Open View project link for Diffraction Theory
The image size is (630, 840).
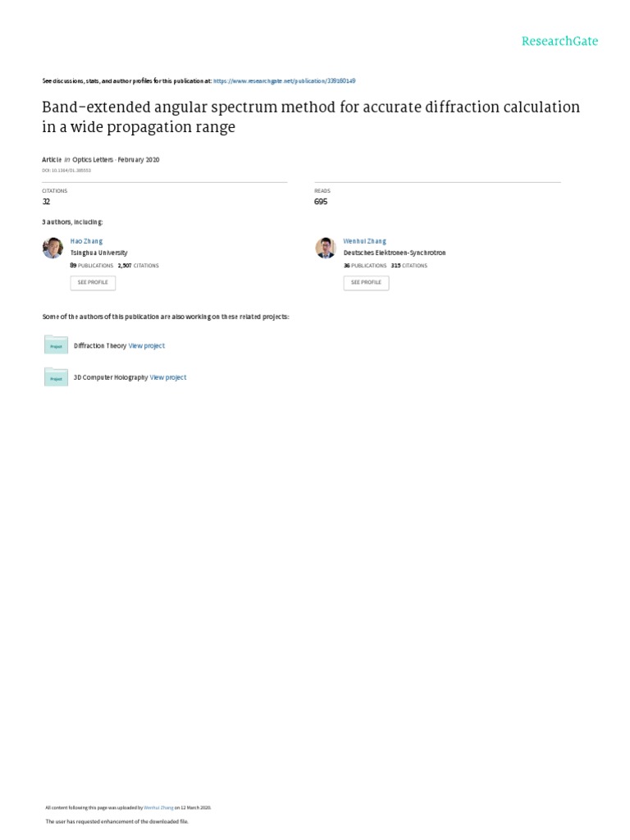[147, 346]
